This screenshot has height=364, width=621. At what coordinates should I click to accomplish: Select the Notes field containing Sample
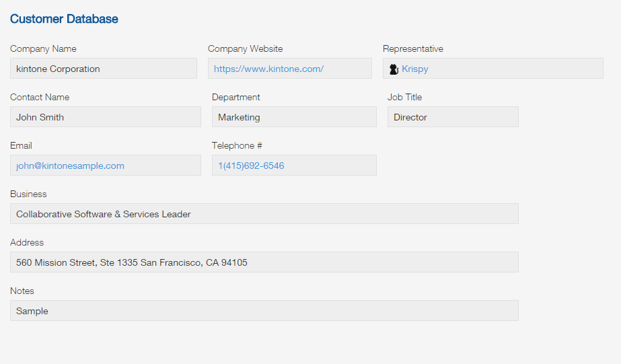pos(264,311)
